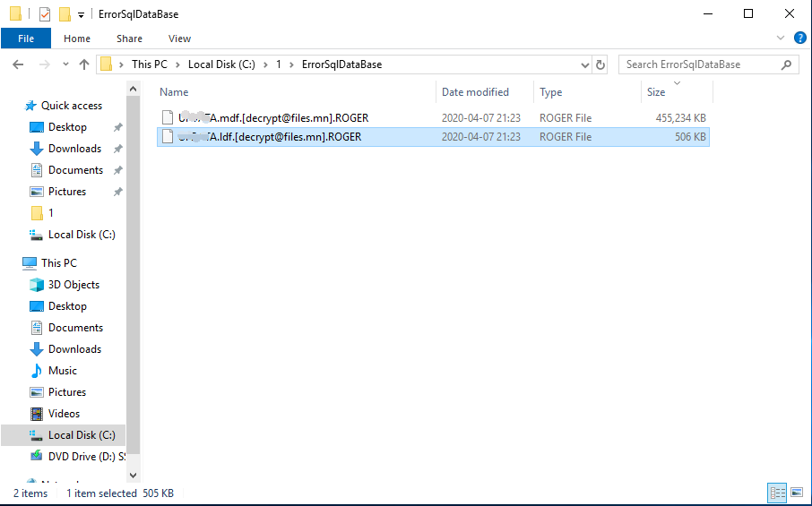
Task: Open Music under This PC
Action: click(x=62, y=371)
